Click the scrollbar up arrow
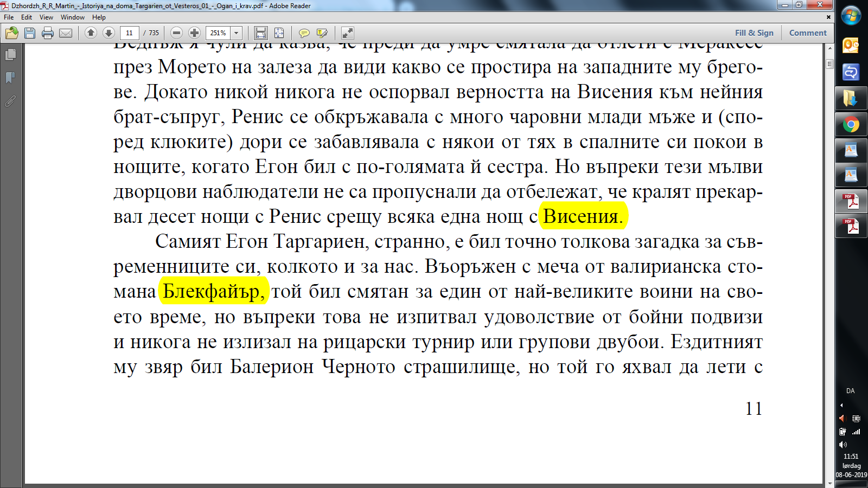 [x=829, y=49]
